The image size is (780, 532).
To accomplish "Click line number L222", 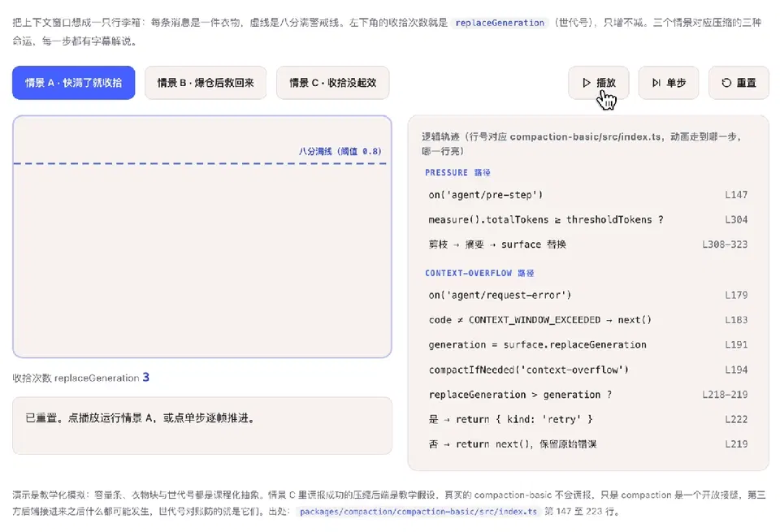I will click(x=736, y=420).
